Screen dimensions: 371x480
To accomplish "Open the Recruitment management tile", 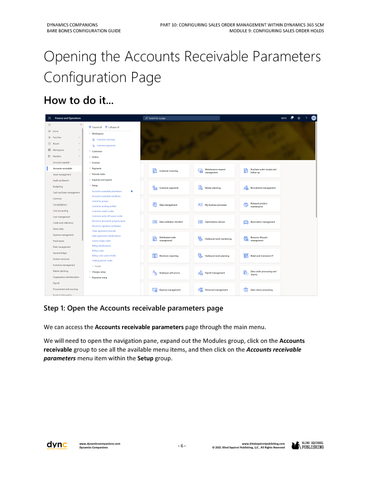I will pyautogui.click(x=260, y=188).
